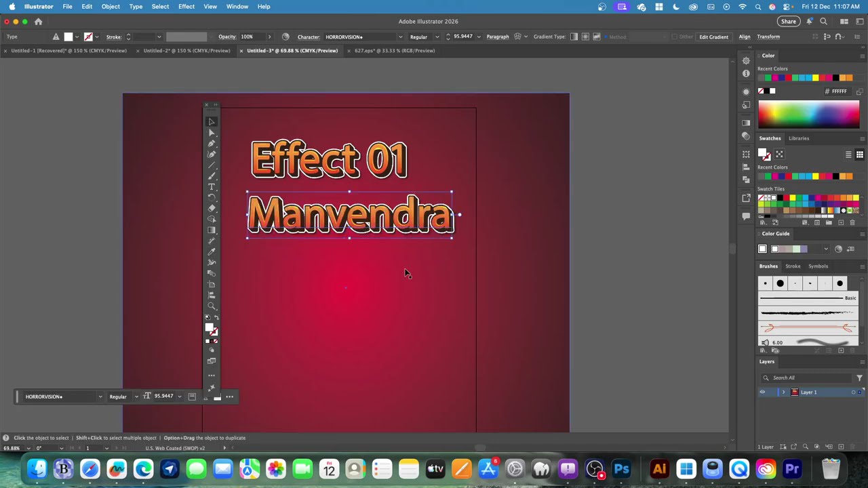Click the Align link in control bar
868x488 pixels.
(x=745, y=37)
